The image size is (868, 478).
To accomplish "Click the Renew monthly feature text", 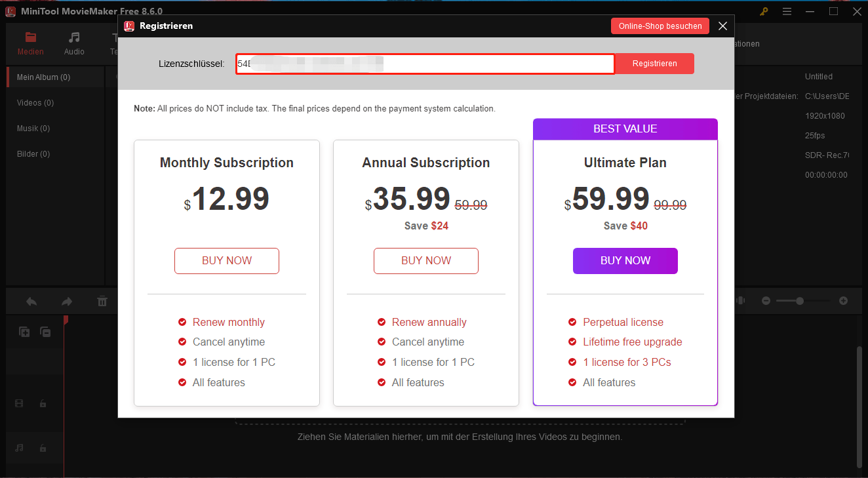I will click(229, 322).
